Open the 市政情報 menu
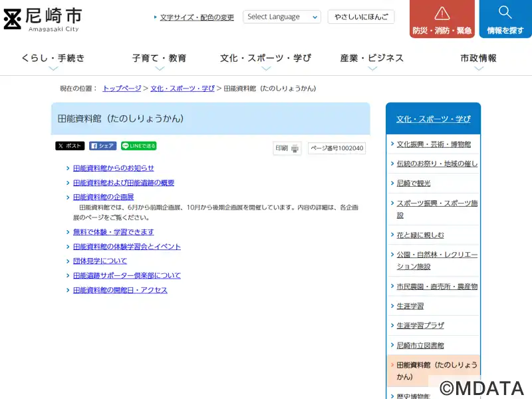532x399 pixels. point(478,59)
